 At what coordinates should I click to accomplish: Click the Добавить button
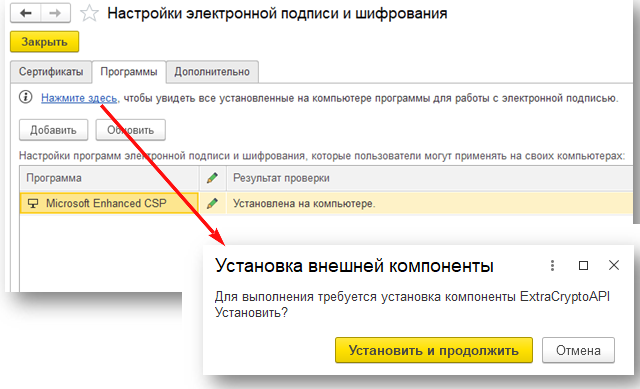tap(53, 130)
